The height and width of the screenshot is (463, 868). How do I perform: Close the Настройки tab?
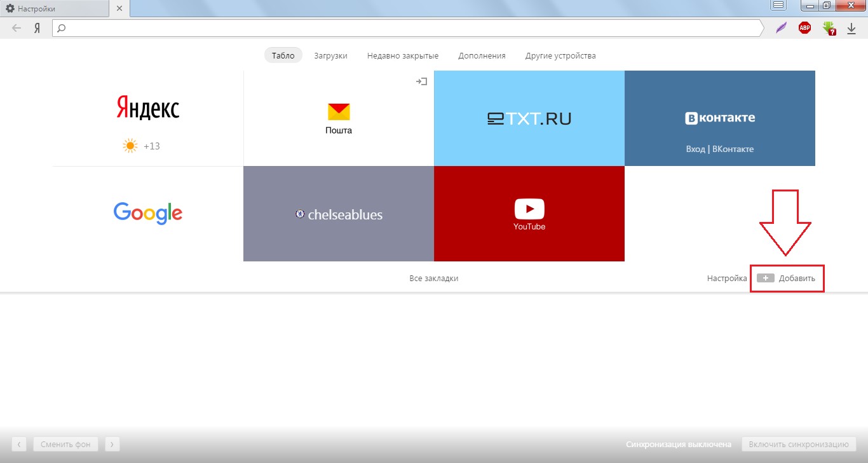tap(119, 9)
